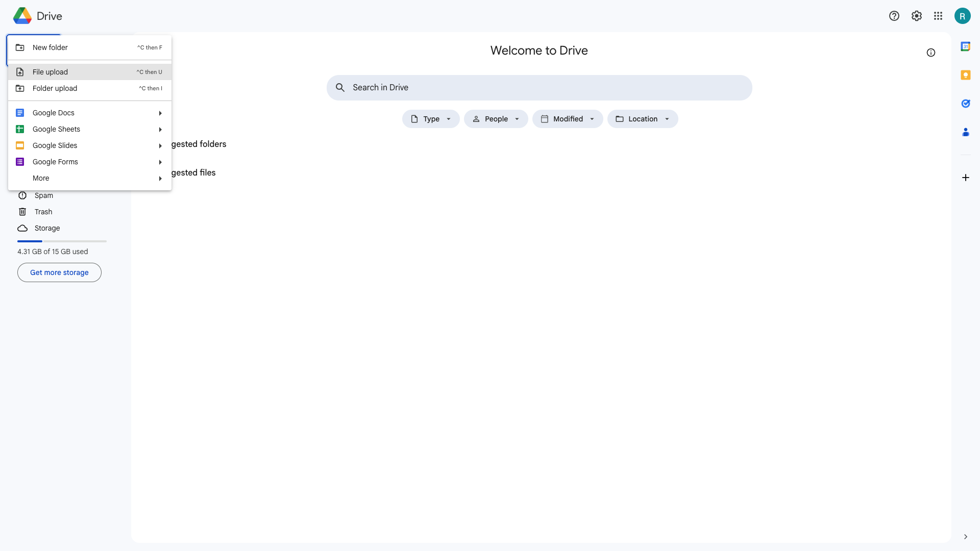Viewport: 980px width, 551px height.
Task: Select Google Sheets menu entry
Action: pos(90,129)
